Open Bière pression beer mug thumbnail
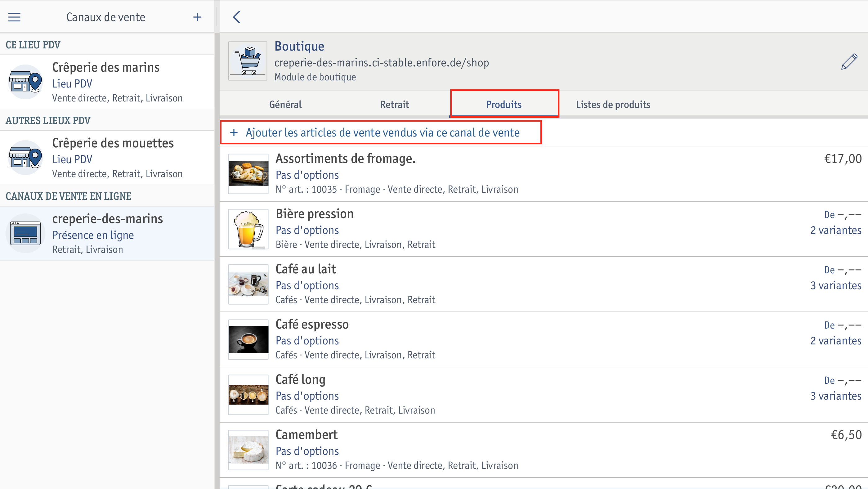This screenshot has height=489, width=868. (248, 229)
